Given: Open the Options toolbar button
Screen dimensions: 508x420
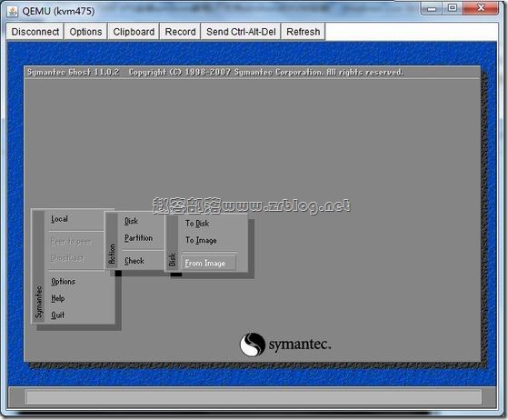Looking at the screenshot, I should pyautogui.click(x=85, y=32).
